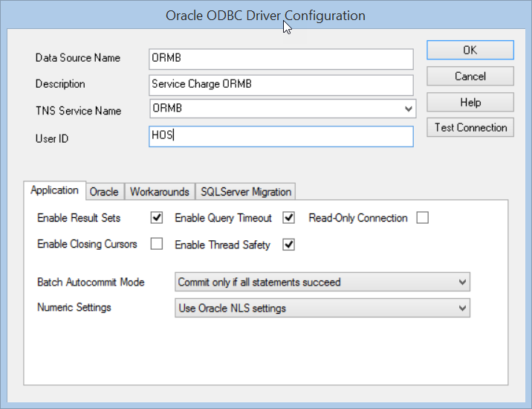Toggle Enable Result Sets checkbox

pyautogui.click(x=157, y=219)
